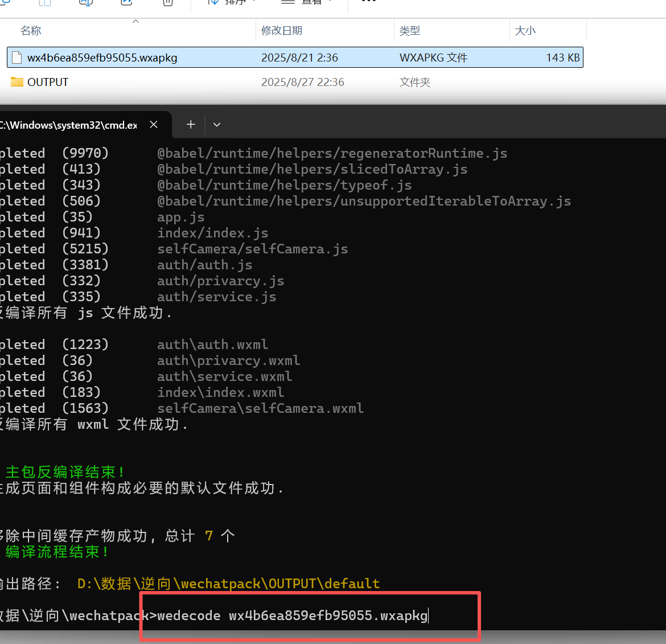Click the yellow number 7 in terminal
Screen dimensions: 666x644
click(x=208, y=536)
